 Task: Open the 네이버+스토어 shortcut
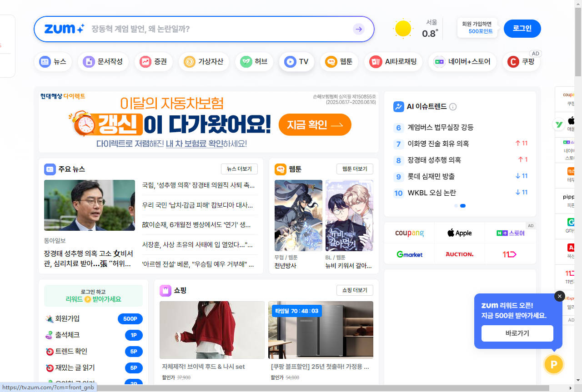point(462,61)
